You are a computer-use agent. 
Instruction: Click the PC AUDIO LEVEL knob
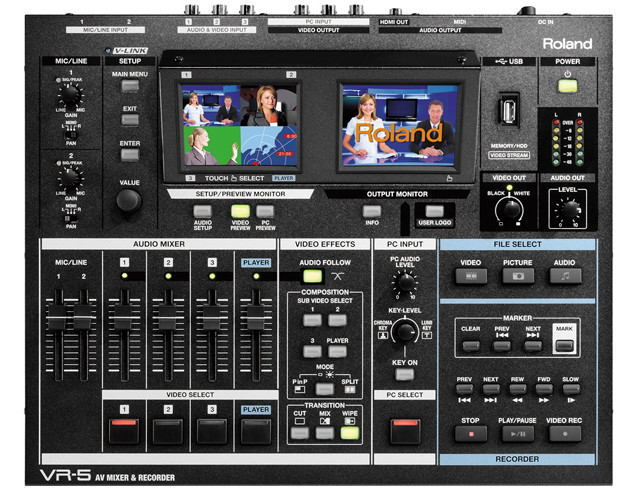point(405,281)
